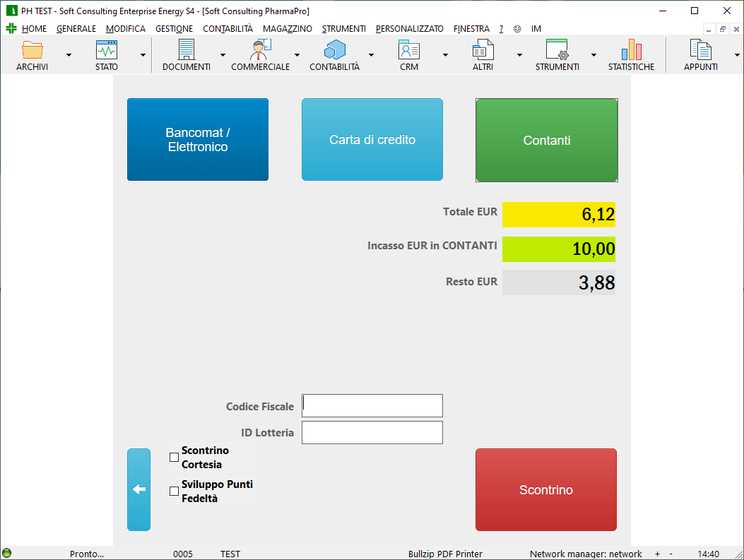The width and height of the screenshot is (744, 560).
Task: Click the 0005 status bar entry
Action: click(183, 554)
